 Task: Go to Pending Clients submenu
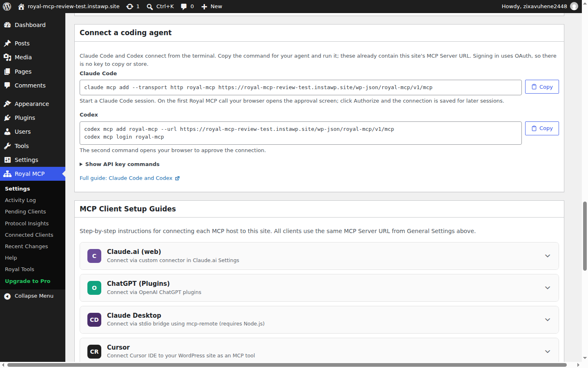tap(25, 212)
